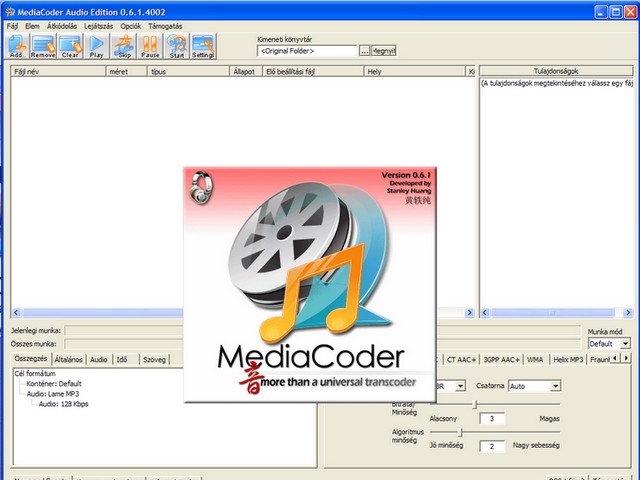Click right scroll arrow of Tulajdonságok panel

click(628, 313)
